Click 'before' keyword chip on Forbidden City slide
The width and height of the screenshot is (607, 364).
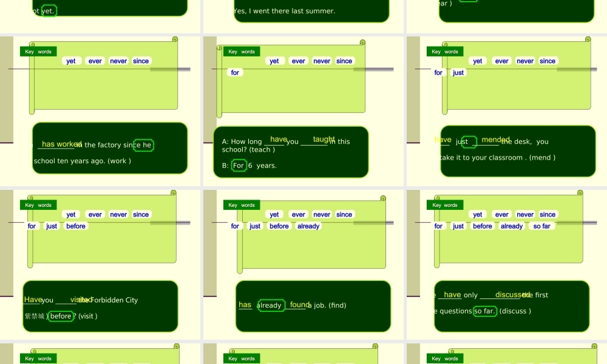[76, 226]
